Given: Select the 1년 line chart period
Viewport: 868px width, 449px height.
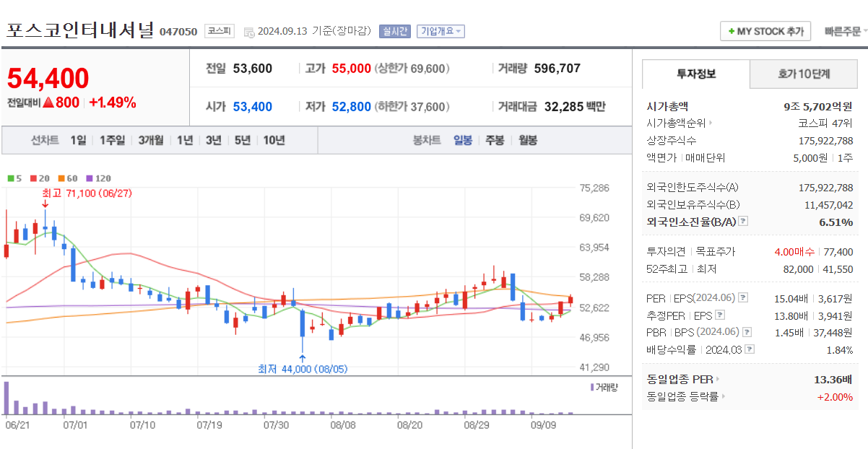Looking at the screenshot, I should [185, 140].
